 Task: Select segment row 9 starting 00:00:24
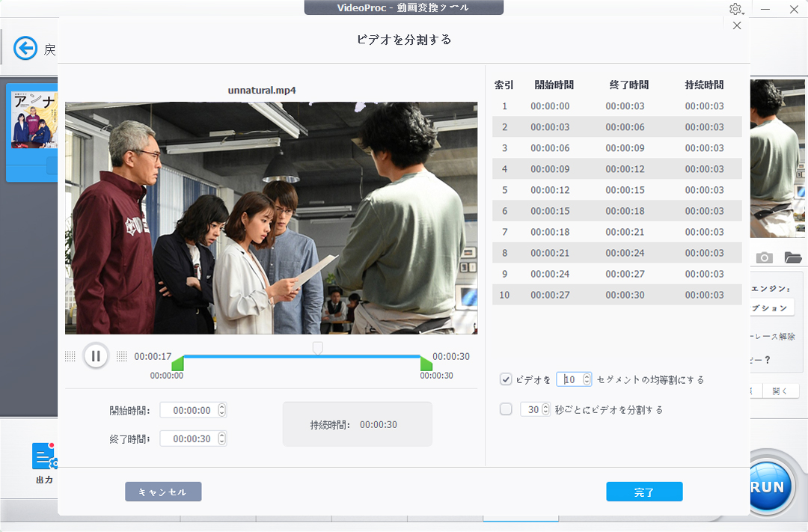coord(616,275)
